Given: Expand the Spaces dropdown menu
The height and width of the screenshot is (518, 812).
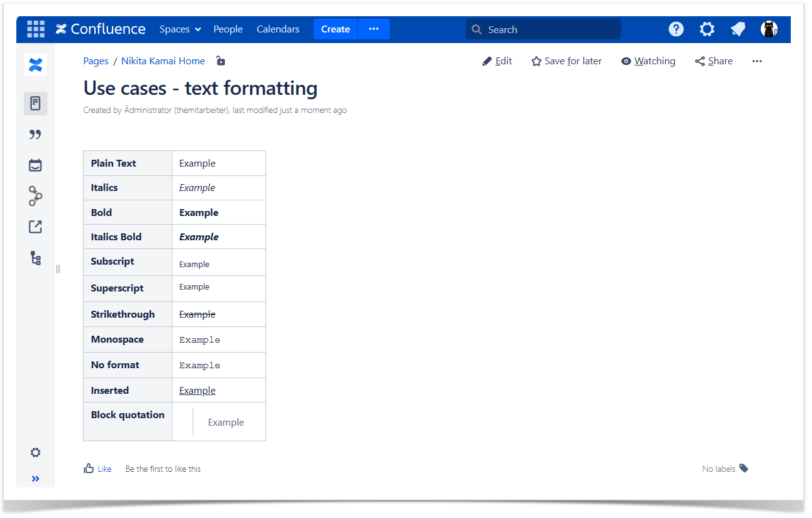Looking at the screenshot, I should pyautogui.click(x=180, y=29).
